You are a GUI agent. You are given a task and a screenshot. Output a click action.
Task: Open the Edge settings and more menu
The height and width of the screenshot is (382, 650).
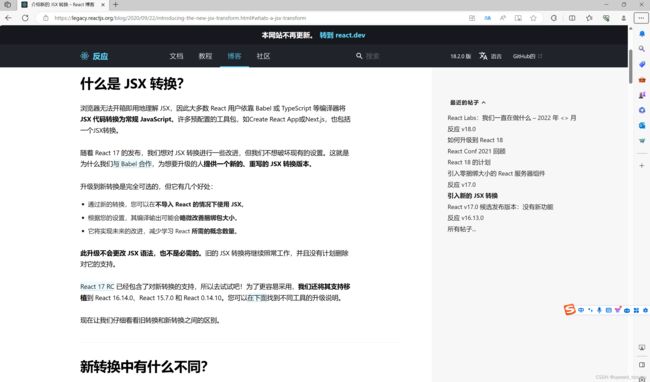click(x=641, y=18)
